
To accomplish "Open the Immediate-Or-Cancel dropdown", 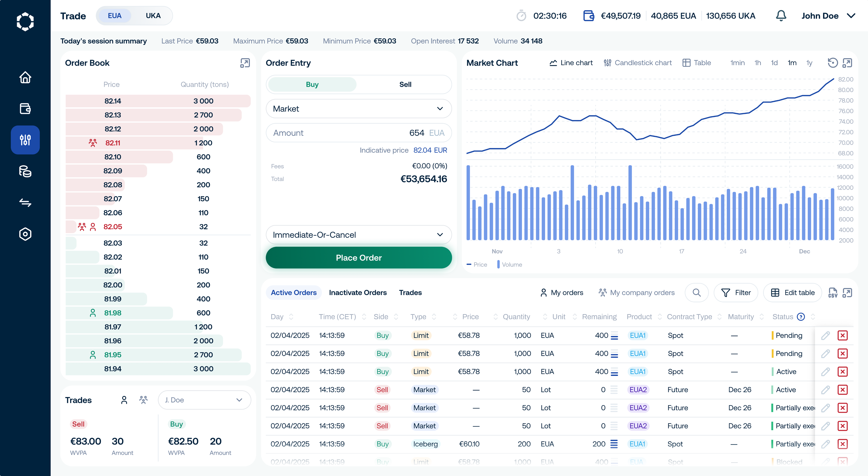I will point(359,235).
